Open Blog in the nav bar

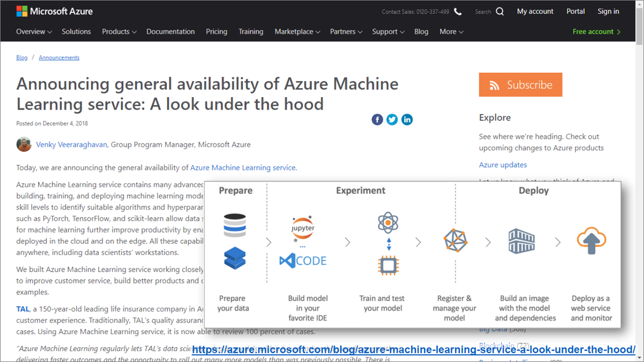pyautogui.click(x=421, y=32)
